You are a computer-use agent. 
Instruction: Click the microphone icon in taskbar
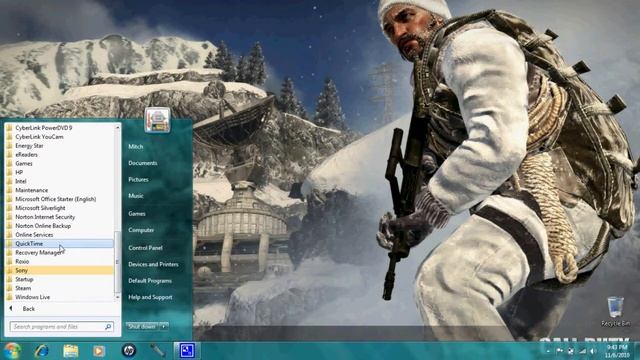tap(157, 351)
